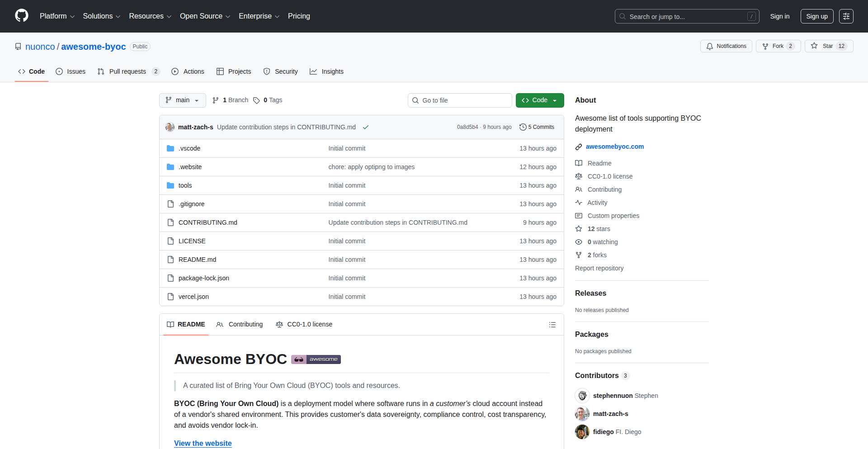Open the awesomebyoc.com website link
The image size is (868, 449).
(x=614, y=147)
